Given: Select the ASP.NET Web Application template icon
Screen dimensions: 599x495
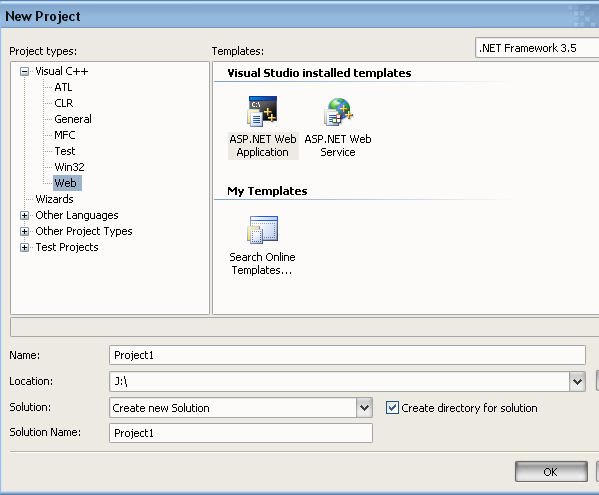Looking at the screenshot, I should (x=262, y=111).
